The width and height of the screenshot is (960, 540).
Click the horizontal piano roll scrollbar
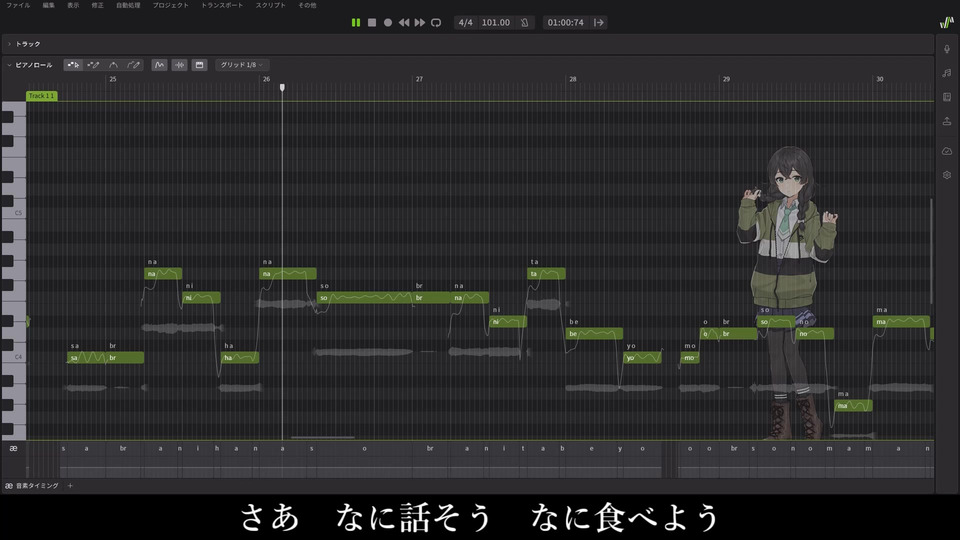coord(323,438)
